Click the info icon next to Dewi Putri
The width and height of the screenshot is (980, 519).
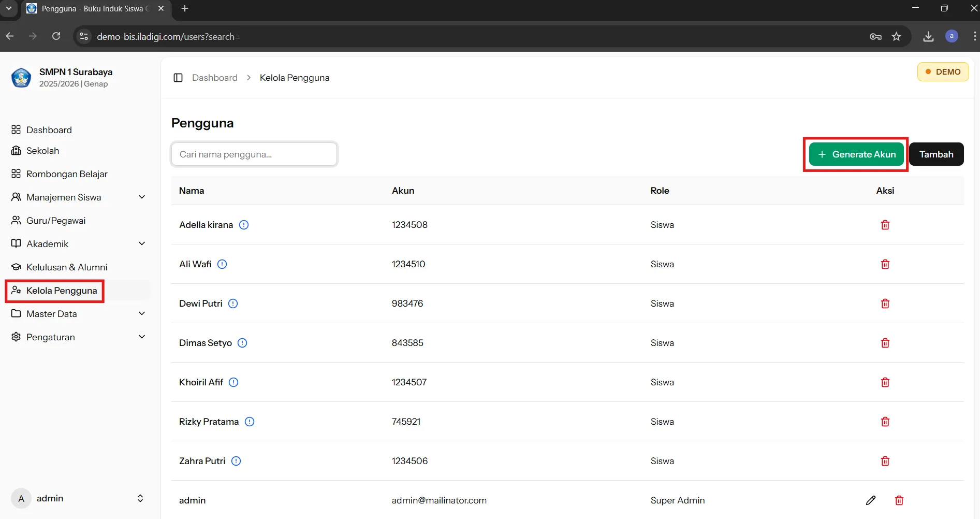[233, 304]
